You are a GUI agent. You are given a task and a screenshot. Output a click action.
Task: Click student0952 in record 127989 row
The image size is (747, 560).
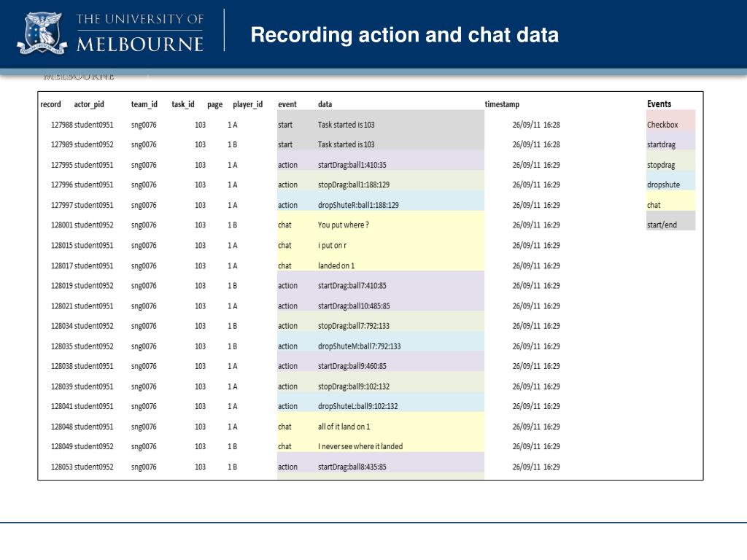(x=94, y=145)
